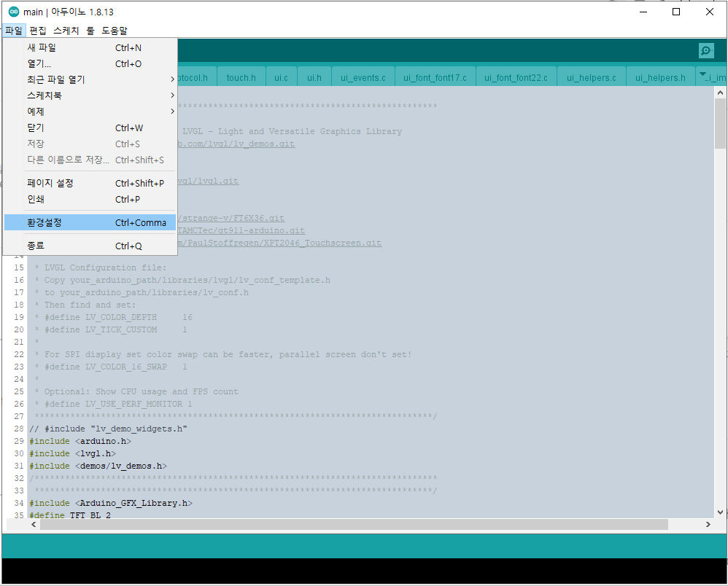
Task: Click the horizontal scrollbar right arrow
Action: 708,524
